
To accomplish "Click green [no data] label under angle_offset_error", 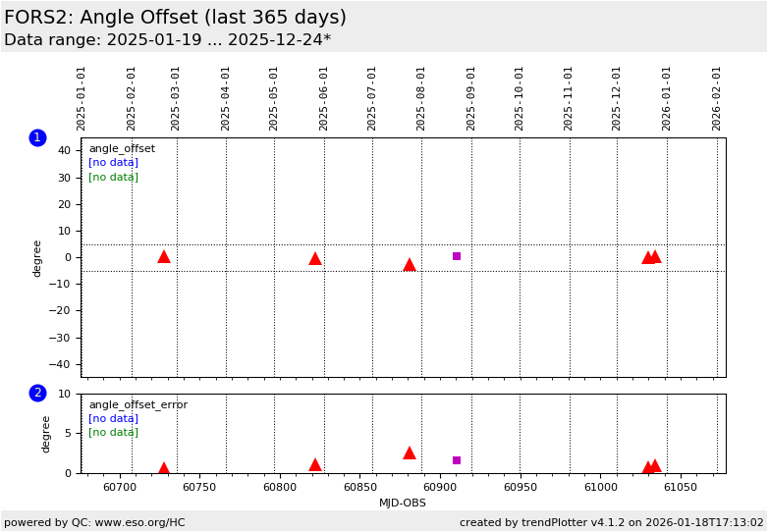I will (113, 433).
